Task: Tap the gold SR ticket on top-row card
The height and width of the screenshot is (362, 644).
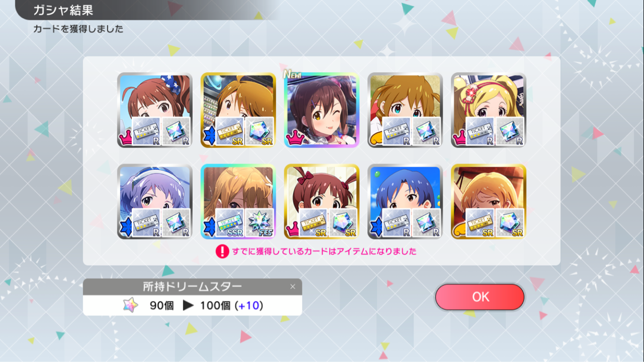Action: coord(230,131)
